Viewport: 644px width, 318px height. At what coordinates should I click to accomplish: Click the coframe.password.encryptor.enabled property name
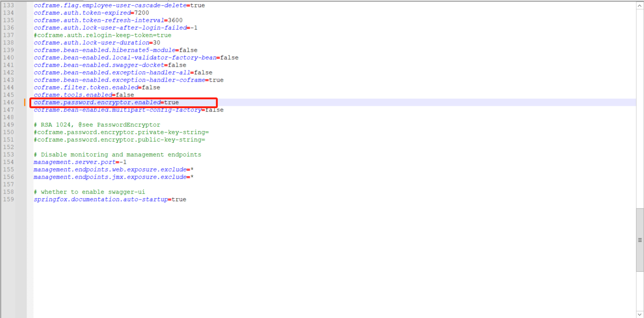coord(97,102)
